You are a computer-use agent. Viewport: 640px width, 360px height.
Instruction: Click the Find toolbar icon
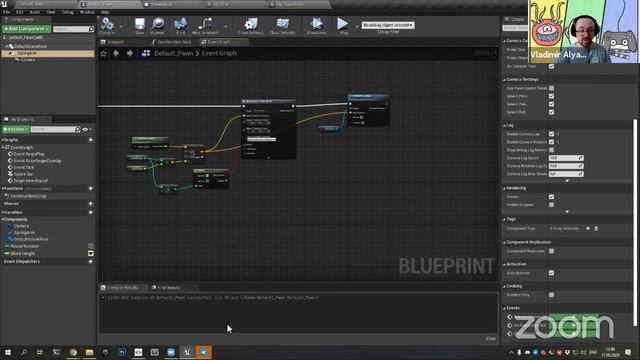[180, 24]
